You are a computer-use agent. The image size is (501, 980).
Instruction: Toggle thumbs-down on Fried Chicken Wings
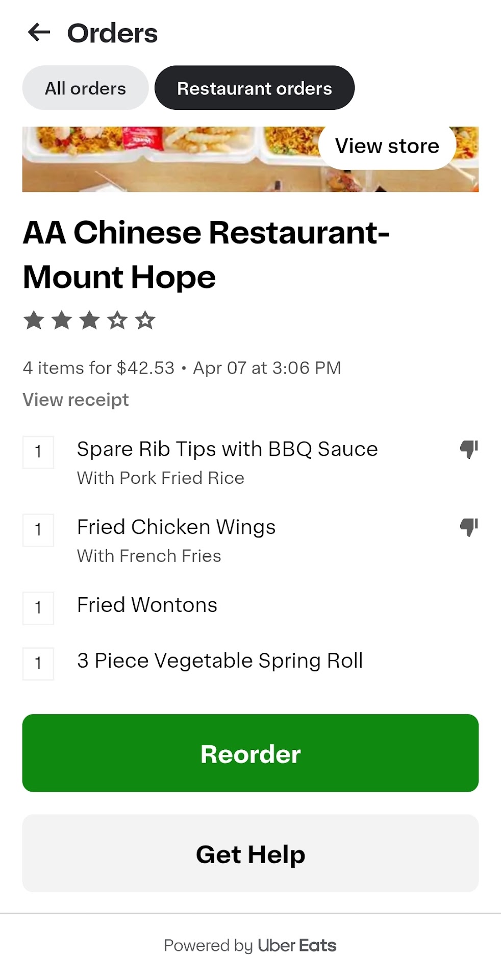coord(469,527)
